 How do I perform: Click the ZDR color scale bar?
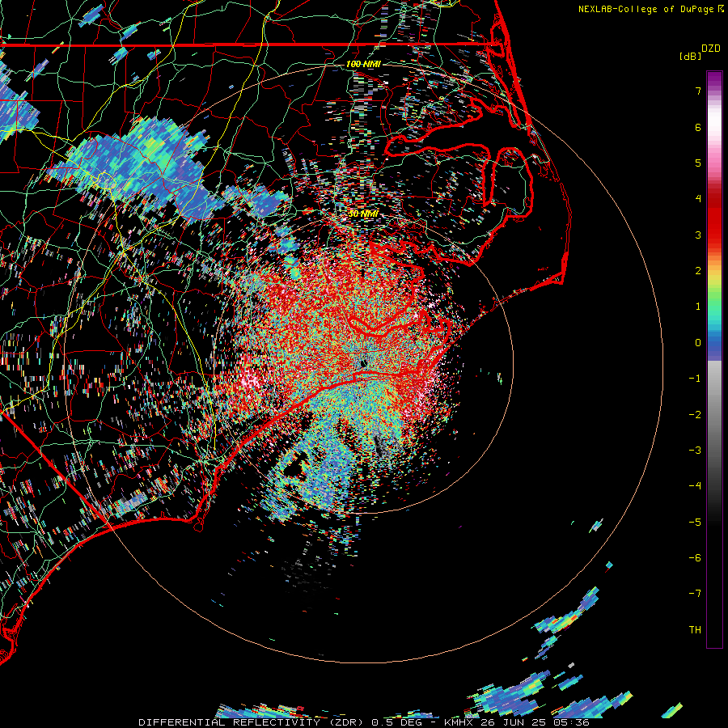pyautogui.click(x=714, y=359)
